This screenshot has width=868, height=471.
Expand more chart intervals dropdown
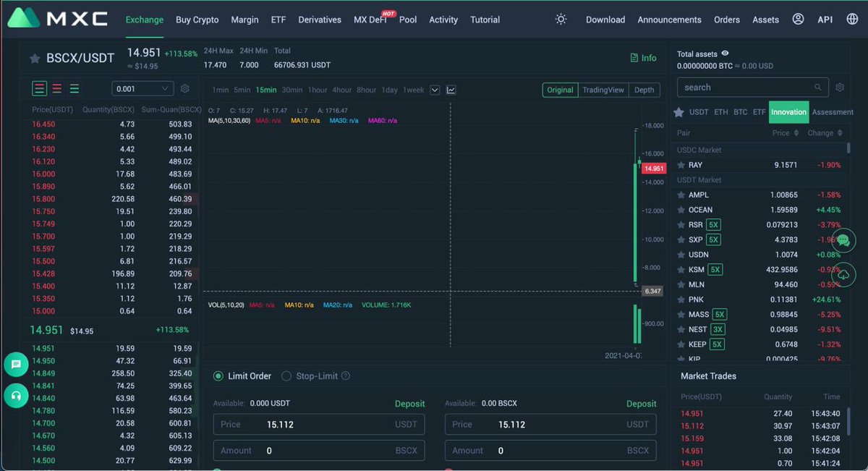(435, 90)
